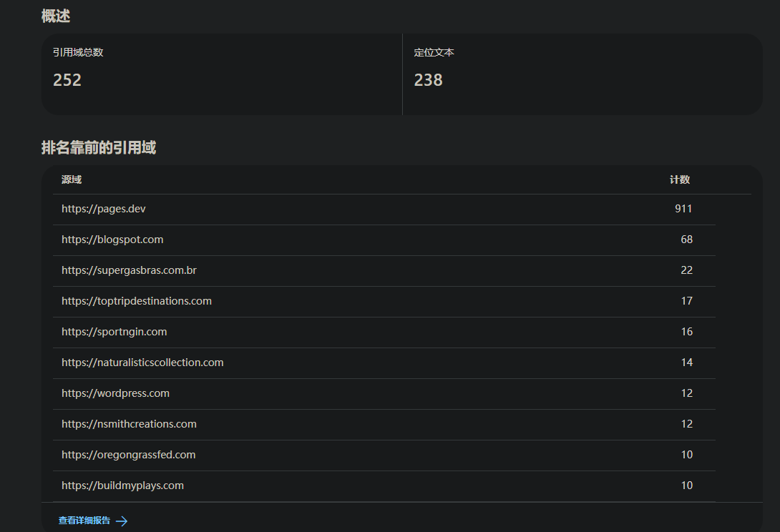Open the 查看详细报告 link

pyautogui.click(x=84, y=521)
